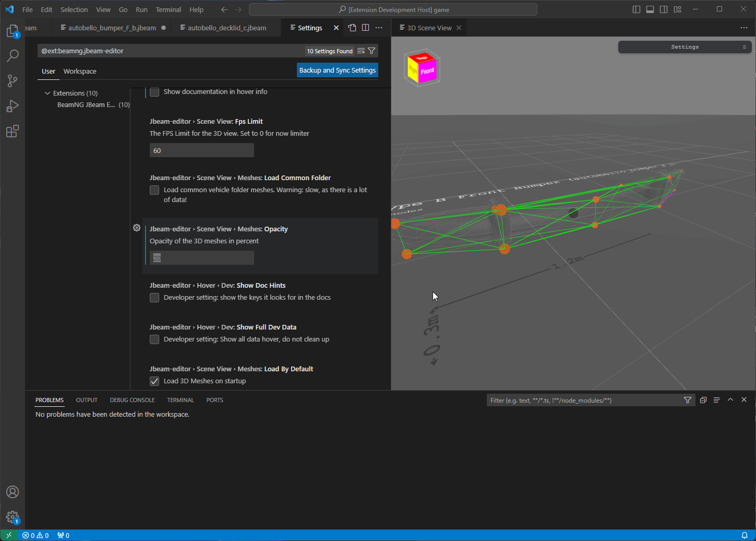Click the Problems panel filter icon
The height and width of the screenshot is (541, 756).
coord(688,400)
